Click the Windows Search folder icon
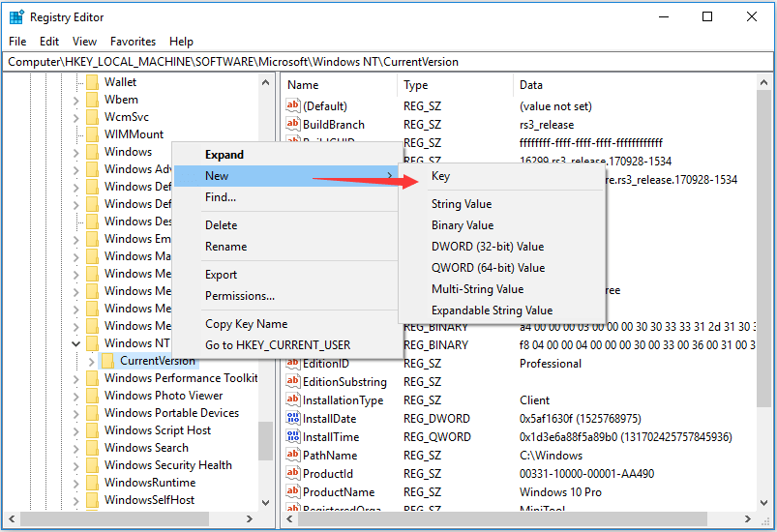777x532 pixels. (92, 448)
